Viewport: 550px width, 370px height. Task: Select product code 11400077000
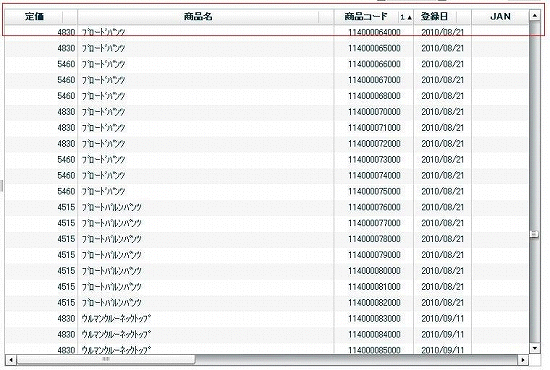pyautogui.click(x=374, y=223)
